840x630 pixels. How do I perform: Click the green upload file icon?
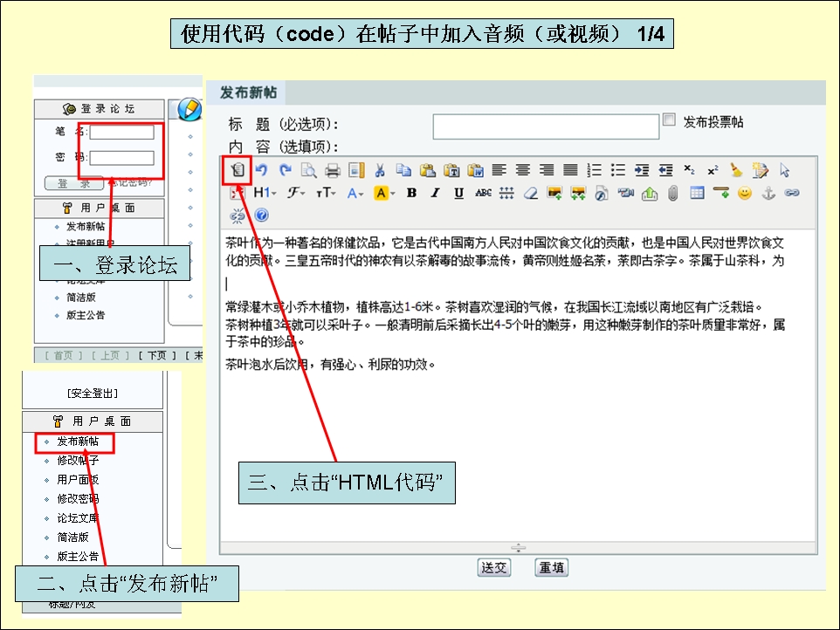pyautogui.click(x=650, y=193)
